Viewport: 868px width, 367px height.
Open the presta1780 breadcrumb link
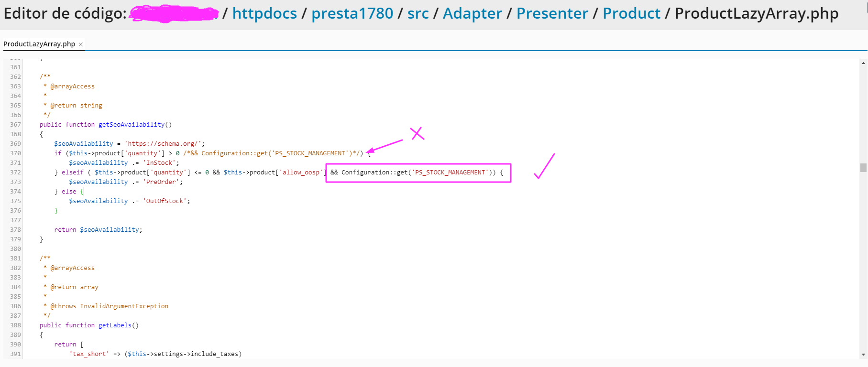352,13
